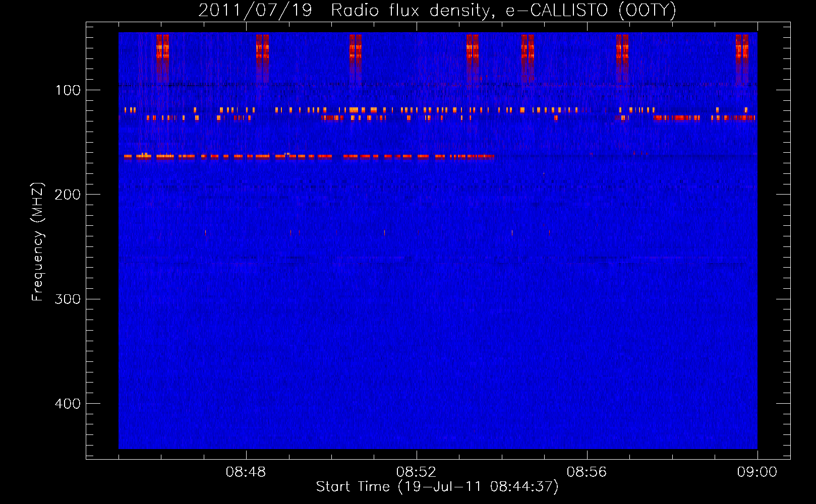The image size is (816, 504).
Task: Click the 200 frequency tick label
Action: (68, 195)
